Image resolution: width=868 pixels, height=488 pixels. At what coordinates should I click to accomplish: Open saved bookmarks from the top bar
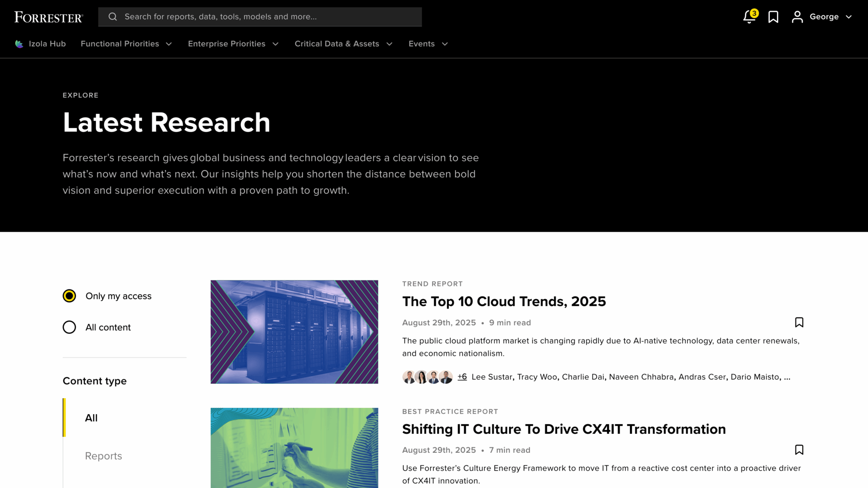coord(773,17)
